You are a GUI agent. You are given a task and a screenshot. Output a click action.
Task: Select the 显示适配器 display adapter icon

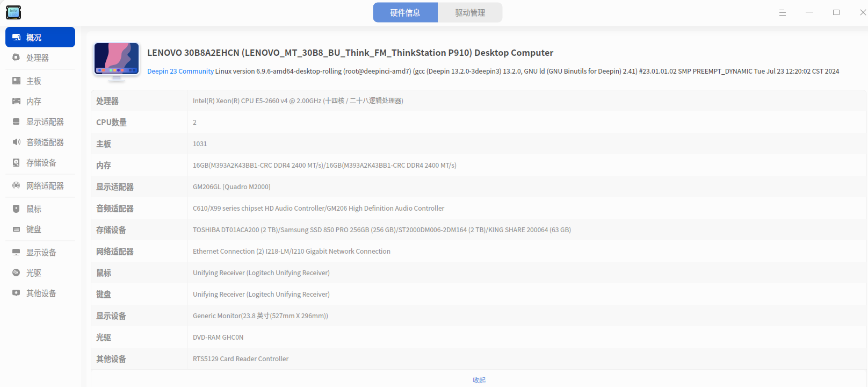[x=16, y=121]
